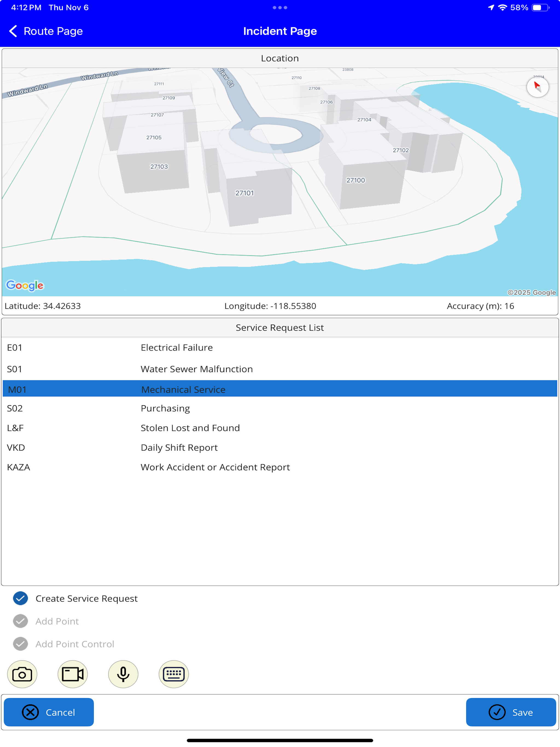
Task: Click the Google logo on map
Action: 25,285
